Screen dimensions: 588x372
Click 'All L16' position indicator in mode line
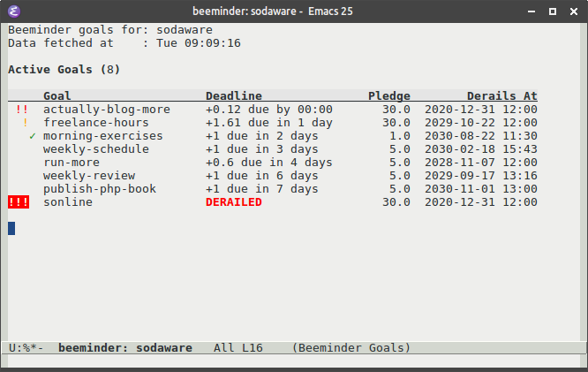pyautogui.click(x=238, y=348)
